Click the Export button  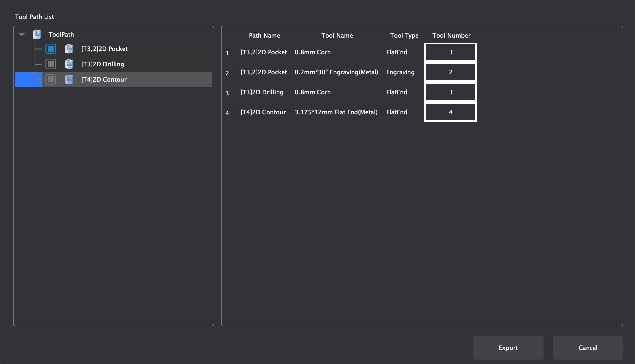point(508,348)
